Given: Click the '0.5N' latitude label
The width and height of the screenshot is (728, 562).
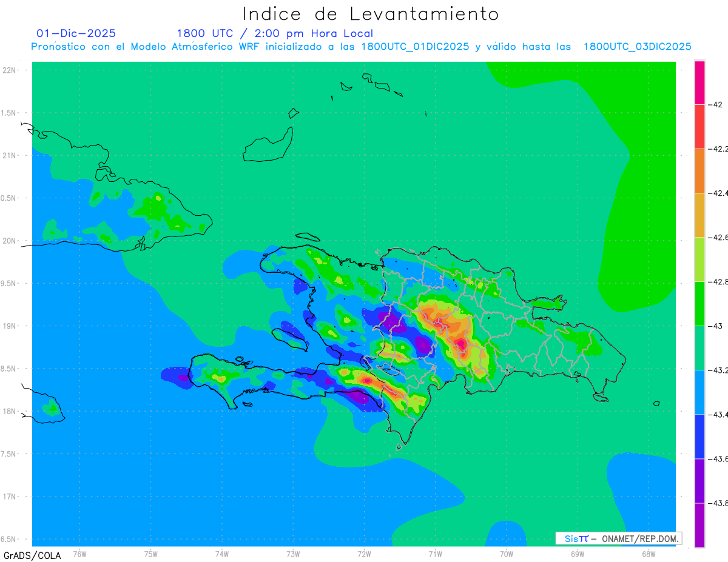Looking at the screenshot, I should pos(9,198).
